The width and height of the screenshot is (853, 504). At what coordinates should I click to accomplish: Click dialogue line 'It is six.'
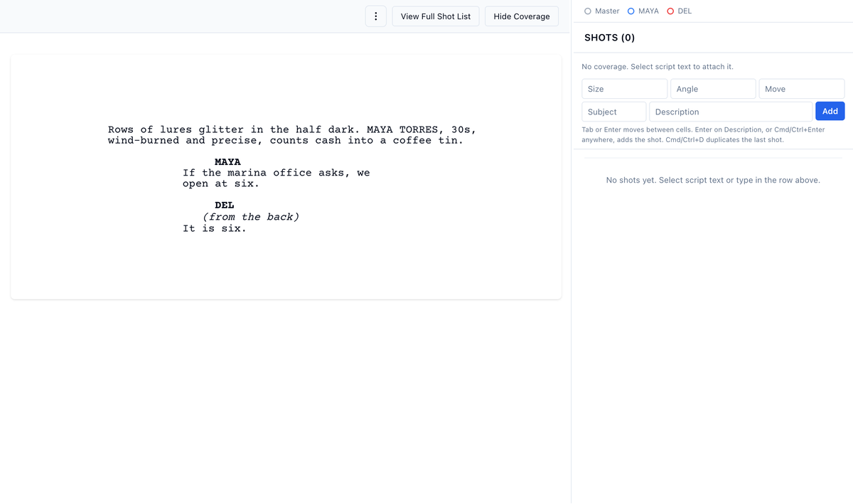point(215,228)
